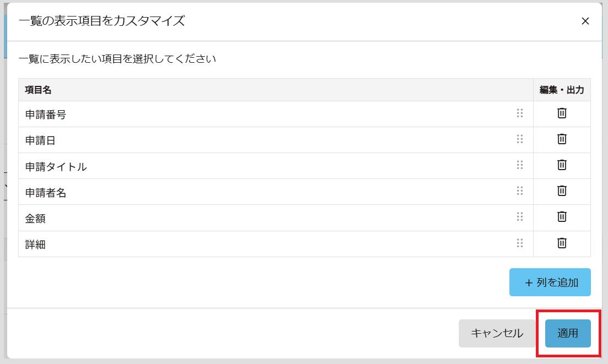Click drag handle of 申請番号 row
The width and height of the screenshot is (608, 364).
519,113
